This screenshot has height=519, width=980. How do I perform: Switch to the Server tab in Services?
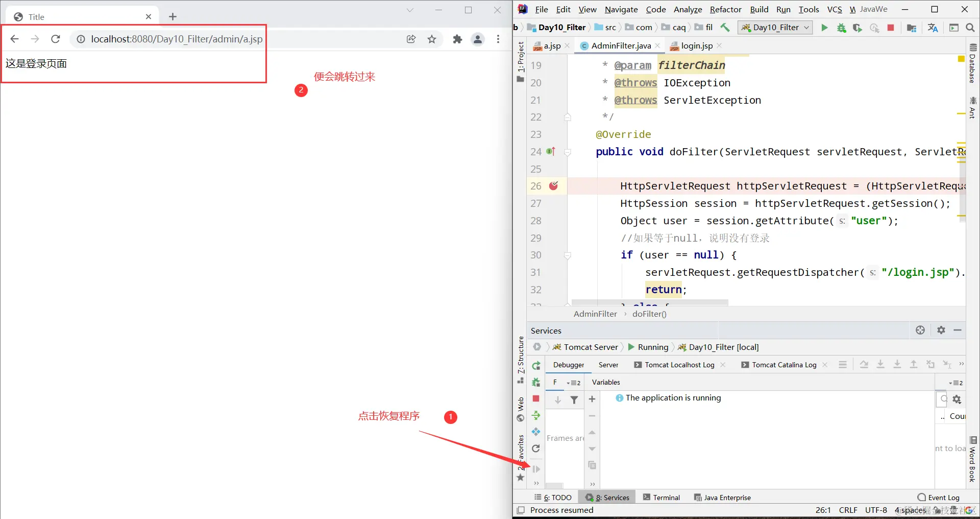(608, 365)
